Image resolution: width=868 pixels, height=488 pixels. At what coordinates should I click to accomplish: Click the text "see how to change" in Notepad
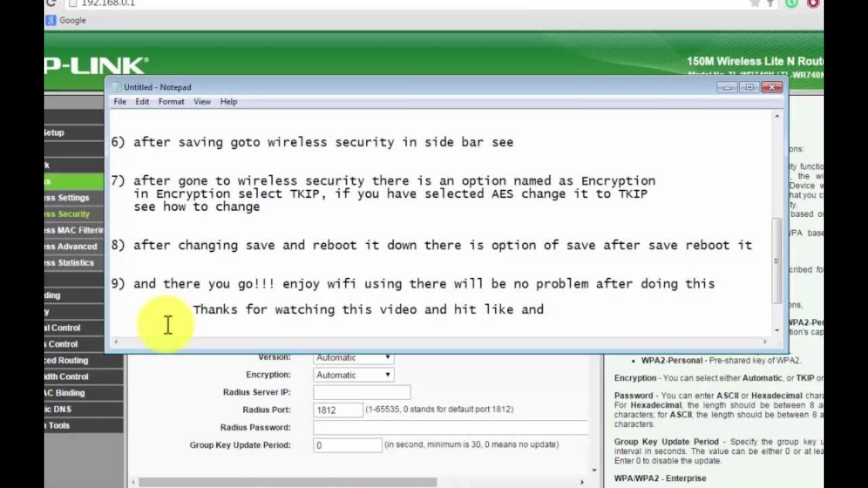pyautogui.click(x=197, y=207)
